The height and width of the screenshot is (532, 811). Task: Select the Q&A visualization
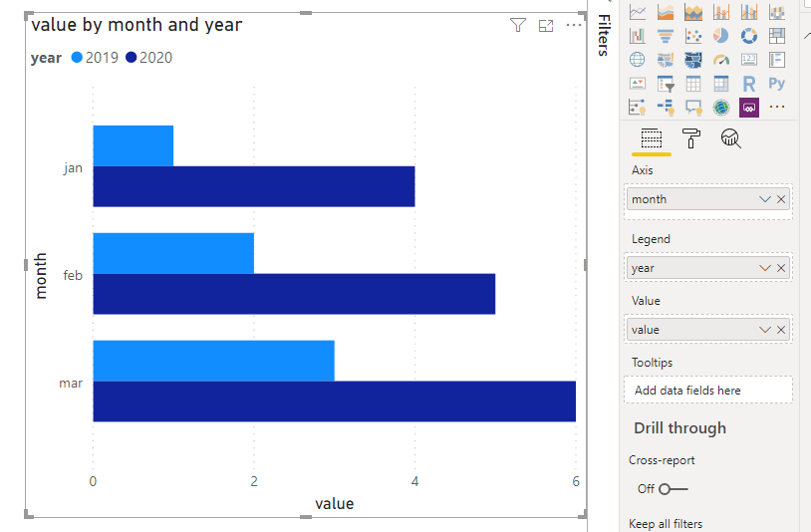click(693, 107)
